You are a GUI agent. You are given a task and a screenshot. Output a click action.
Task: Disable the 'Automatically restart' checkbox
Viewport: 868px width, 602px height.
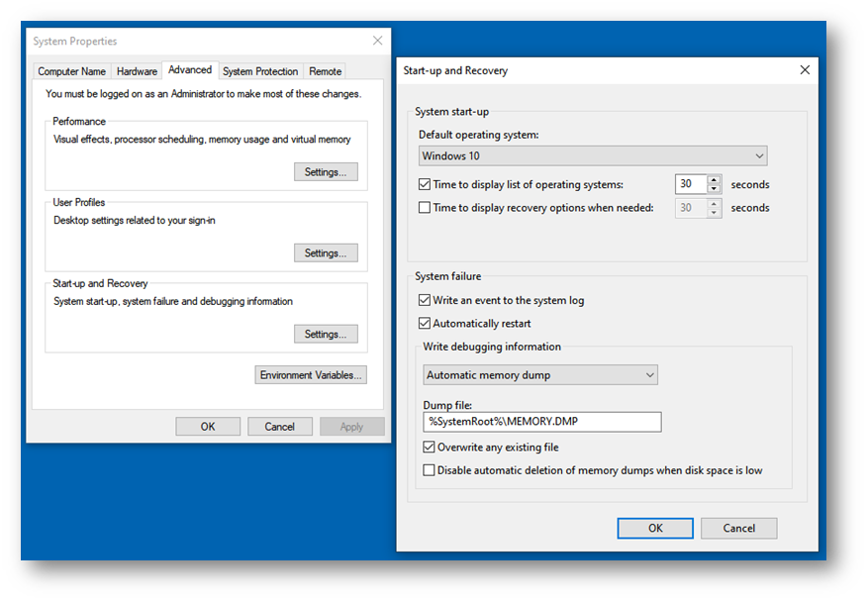tap(425, 324)
